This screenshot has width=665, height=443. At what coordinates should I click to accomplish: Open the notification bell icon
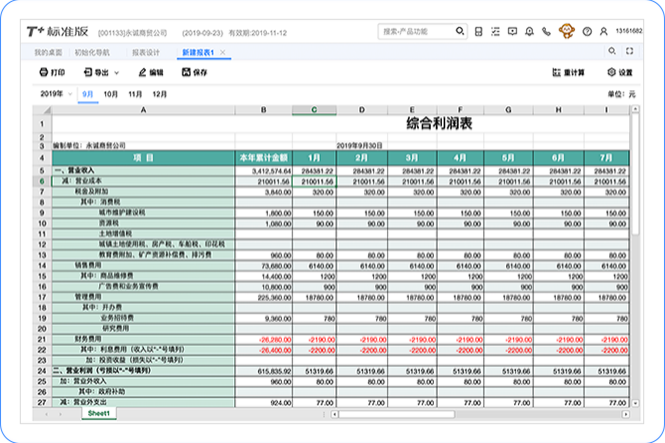[529, 31]
